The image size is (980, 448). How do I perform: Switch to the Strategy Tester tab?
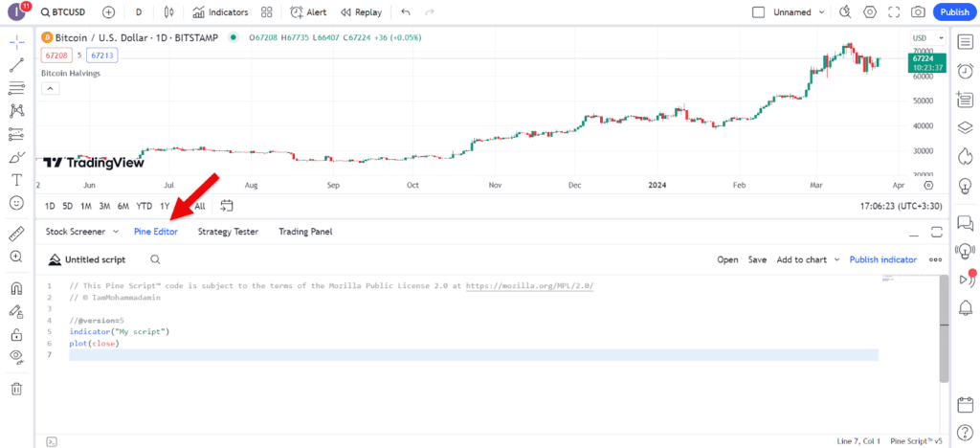coord(228,232)
